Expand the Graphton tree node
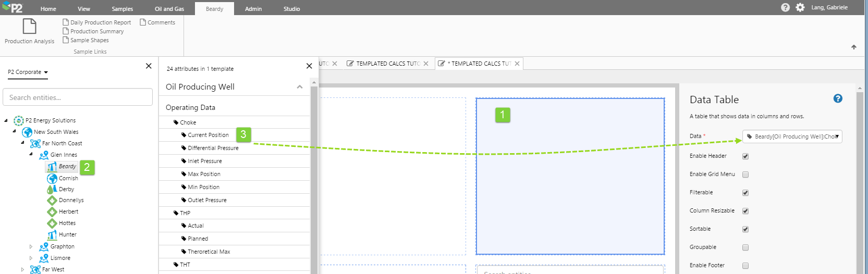Screen dimensions: 868x274 coord(31,246)
